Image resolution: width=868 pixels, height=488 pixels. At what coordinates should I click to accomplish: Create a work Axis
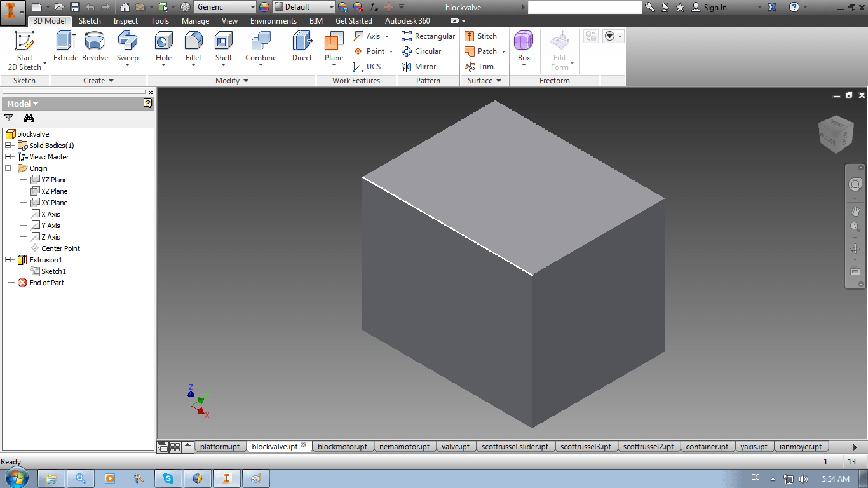point(369,36)
